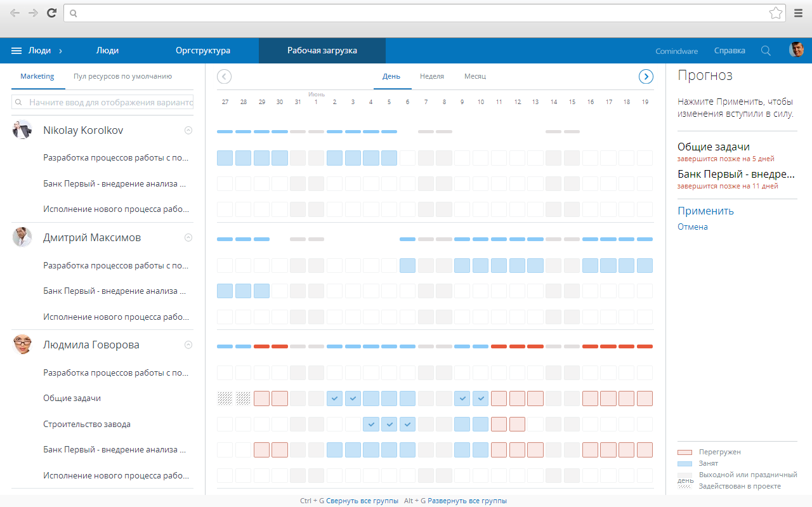Screen dimensions: 812x507
Task: Open the hamburger menu next to Люди
Action: click(x=17, y=51)
